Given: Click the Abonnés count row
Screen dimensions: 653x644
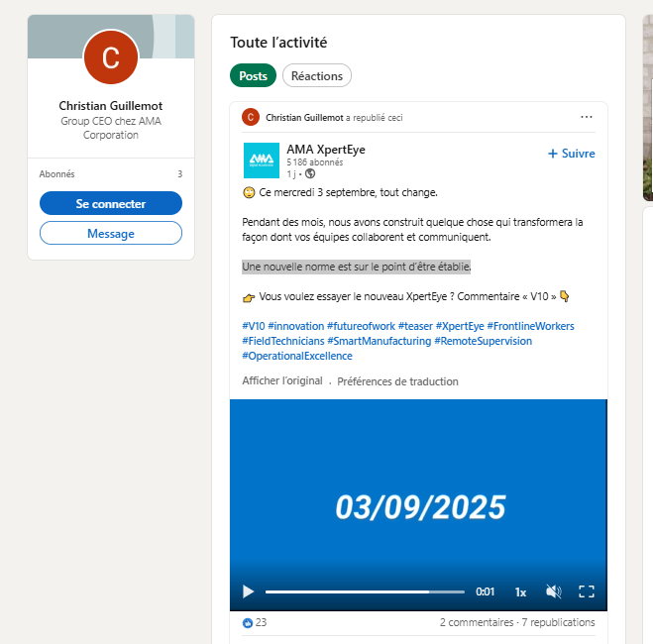Looking at the screenshot, I should [x=111, y=174].
